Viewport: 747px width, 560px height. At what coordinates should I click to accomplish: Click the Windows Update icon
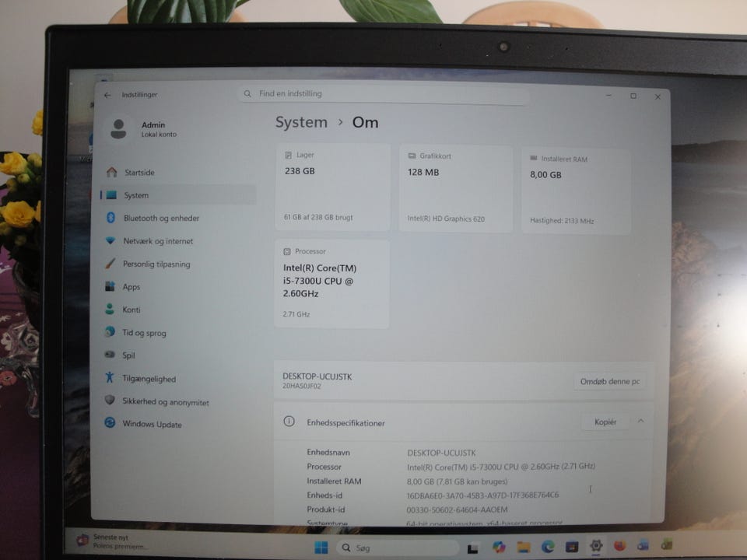(110, 423)
